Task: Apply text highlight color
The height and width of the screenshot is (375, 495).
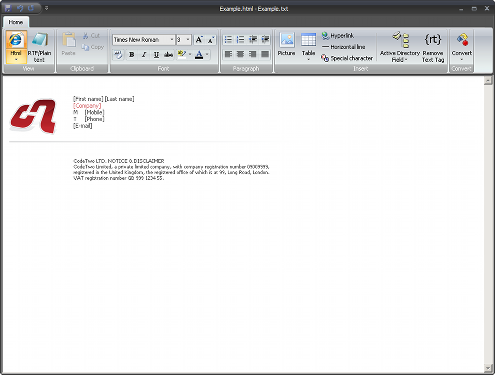Action: 182,54
